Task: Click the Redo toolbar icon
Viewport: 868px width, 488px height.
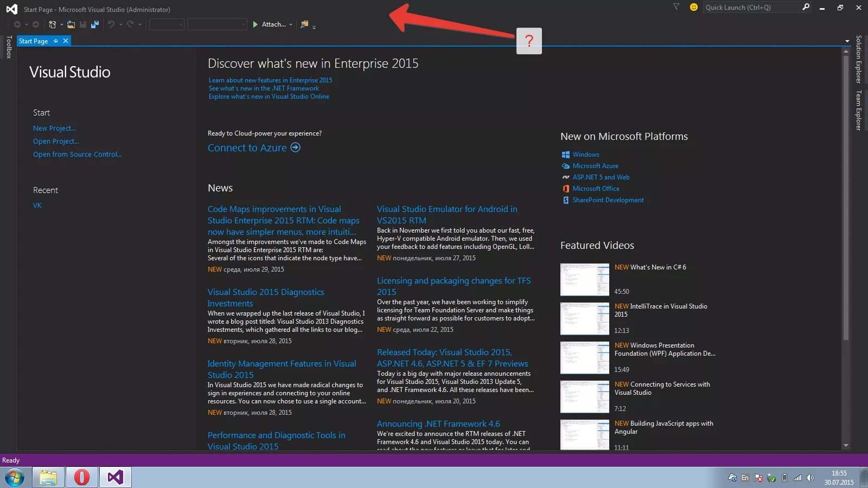Action: [130, 24]
